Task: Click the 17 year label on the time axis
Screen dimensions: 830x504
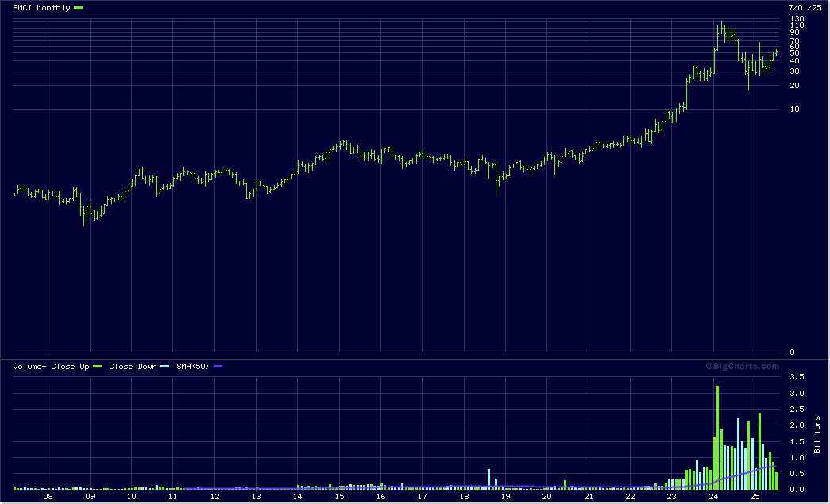Action: click(422, 497)
